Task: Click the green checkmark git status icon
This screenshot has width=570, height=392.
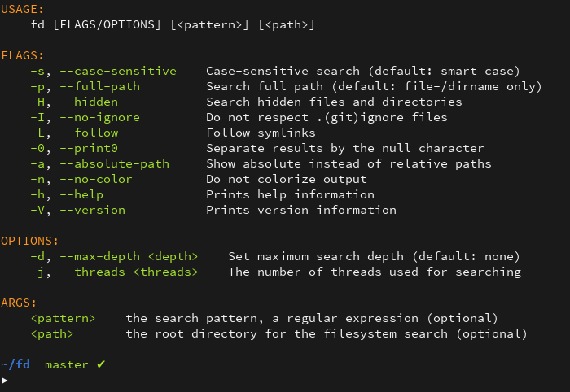Action: [101, 364]
